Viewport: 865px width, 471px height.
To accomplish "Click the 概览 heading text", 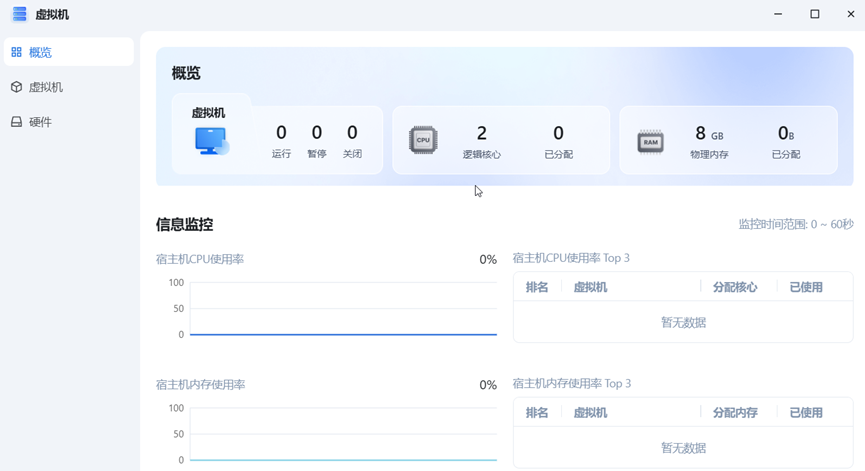I will point(186,73).
